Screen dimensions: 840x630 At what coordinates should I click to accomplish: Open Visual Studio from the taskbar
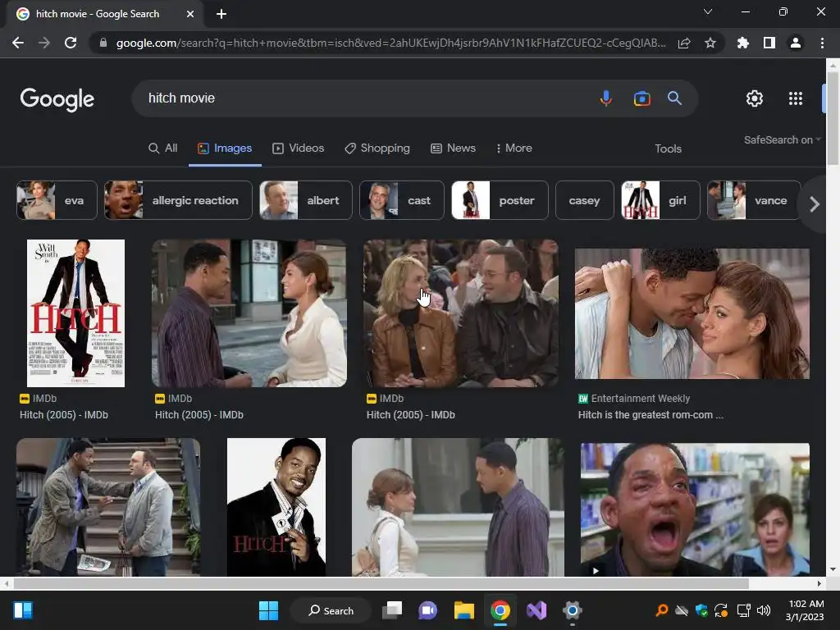(536, 610)
